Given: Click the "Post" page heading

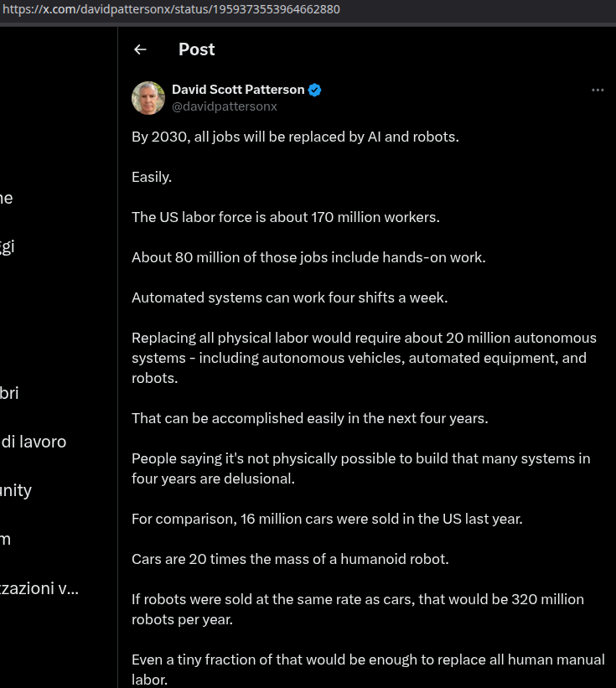Looking at the screenshot, I should (197, 49).
